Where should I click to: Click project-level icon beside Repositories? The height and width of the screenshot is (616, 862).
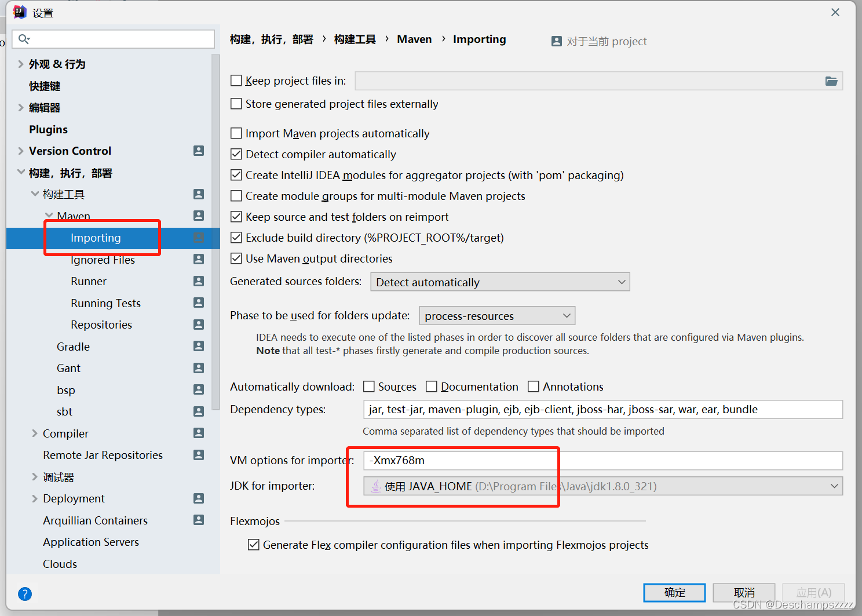tap(199, 325)
